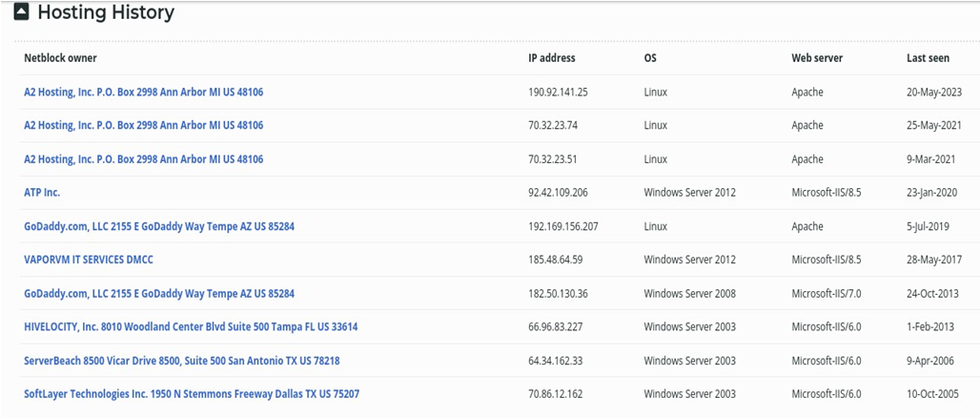Viewport: 980px width, 418px height.
Task: Open the ServerBeach netblock link
Action: click(182, 361)
